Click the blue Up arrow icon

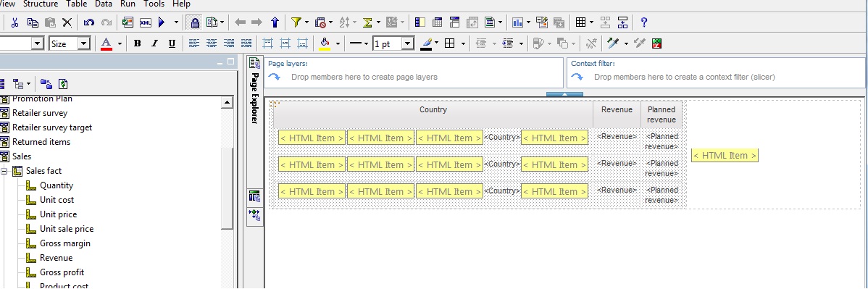tap(275, 22)
